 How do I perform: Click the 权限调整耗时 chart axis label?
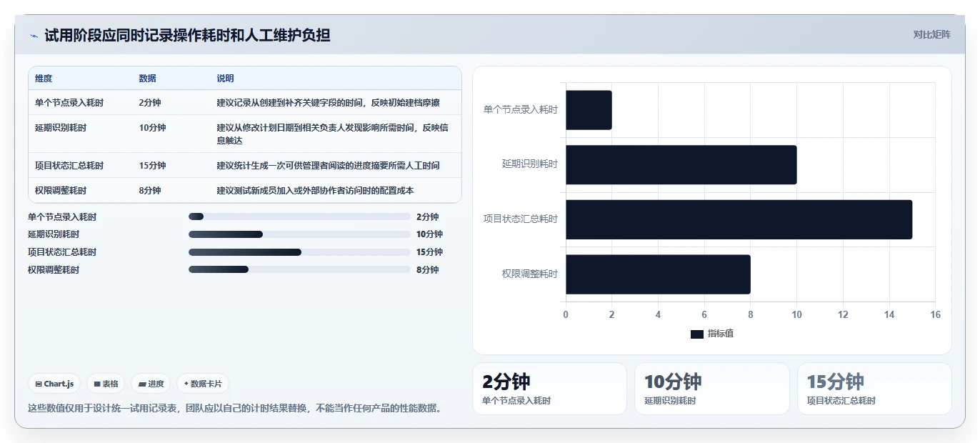pyautogui.click(x=530, y=274)
